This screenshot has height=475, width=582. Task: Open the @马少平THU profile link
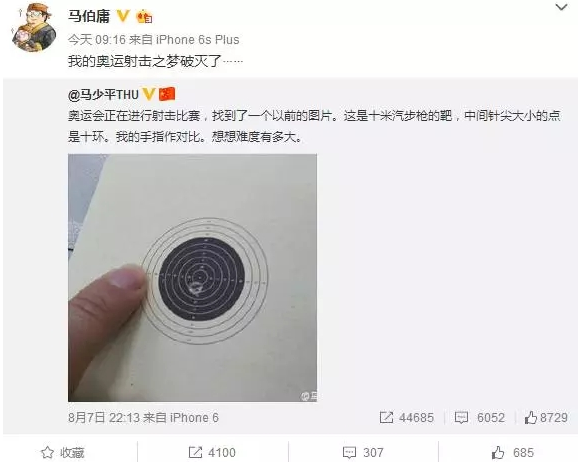(103, 95)
